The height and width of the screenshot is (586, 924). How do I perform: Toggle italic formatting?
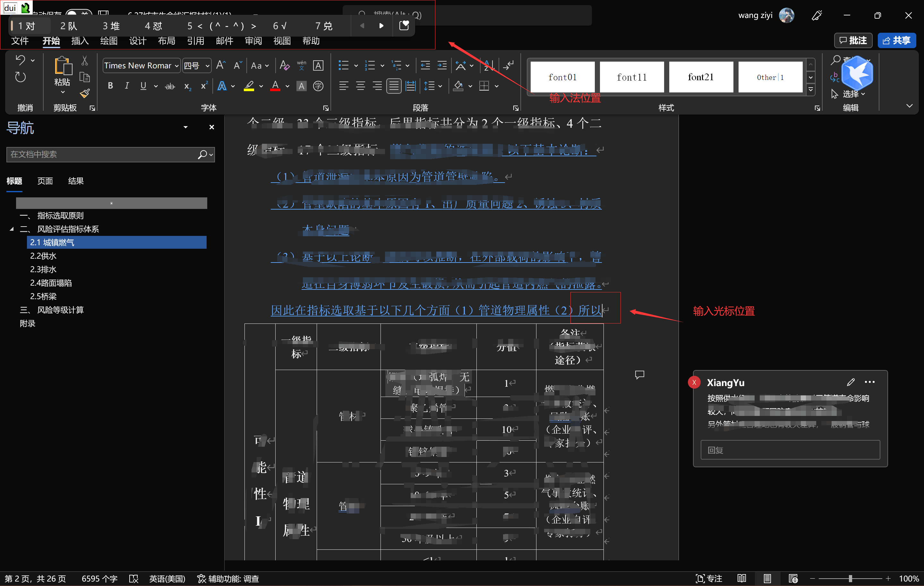pyautogui.click(x=127, y=86)
